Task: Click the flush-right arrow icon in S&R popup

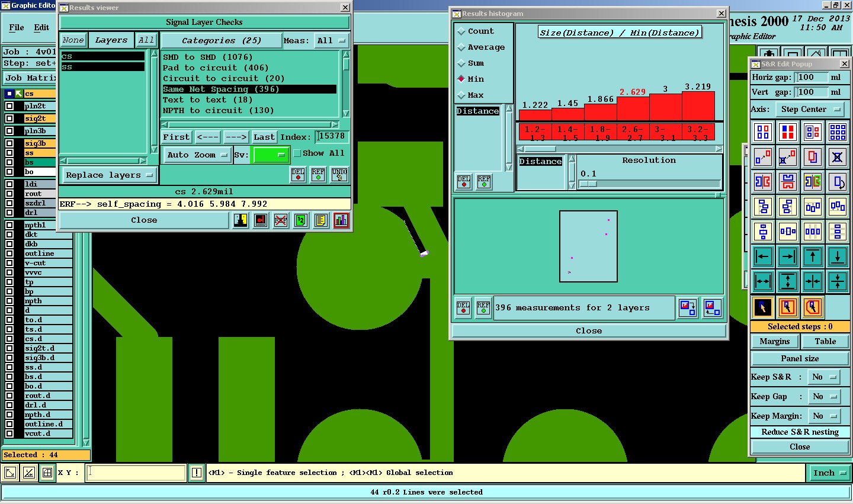Action: [788, 256]
